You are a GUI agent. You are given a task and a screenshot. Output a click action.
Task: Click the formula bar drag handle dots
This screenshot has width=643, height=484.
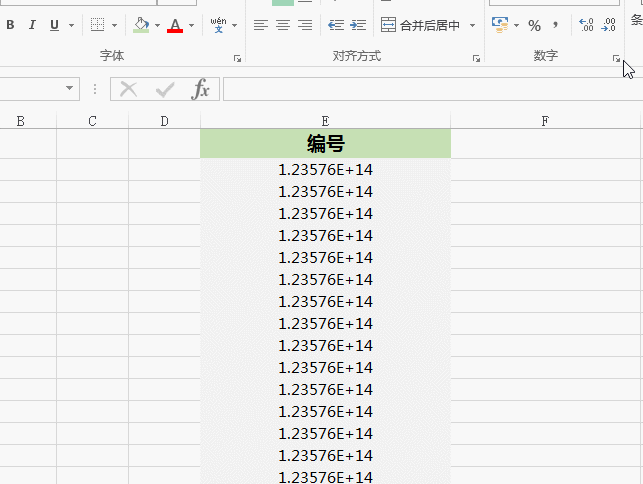(x=95, y=89)
